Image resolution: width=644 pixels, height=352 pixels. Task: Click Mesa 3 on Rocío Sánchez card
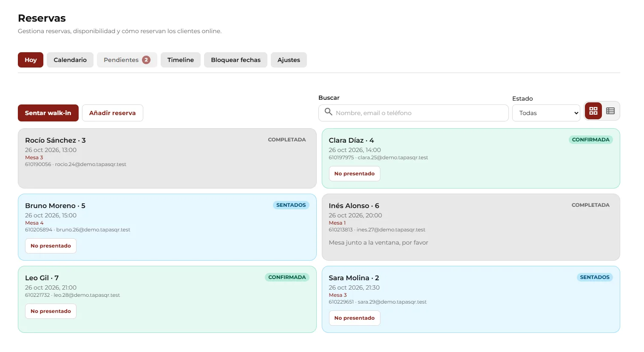click(x=34, y=158)
